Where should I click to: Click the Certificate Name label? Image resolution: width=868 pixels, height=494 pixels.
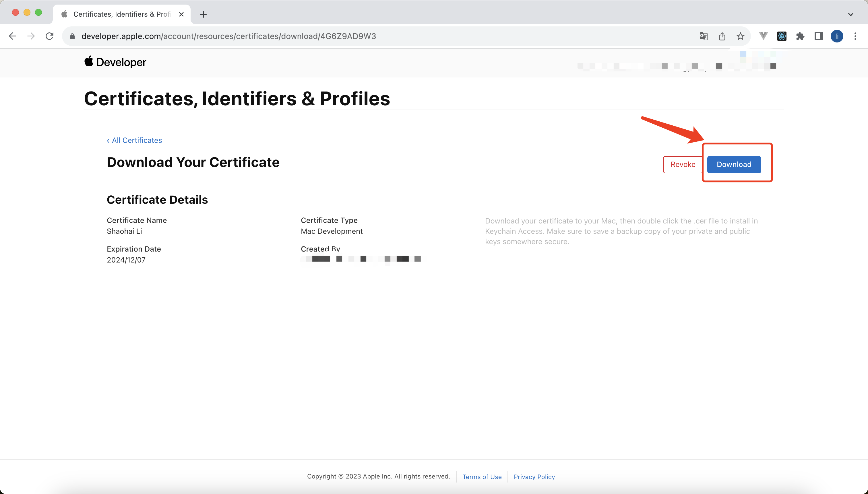pyautogui.click(x=137, y=220)
